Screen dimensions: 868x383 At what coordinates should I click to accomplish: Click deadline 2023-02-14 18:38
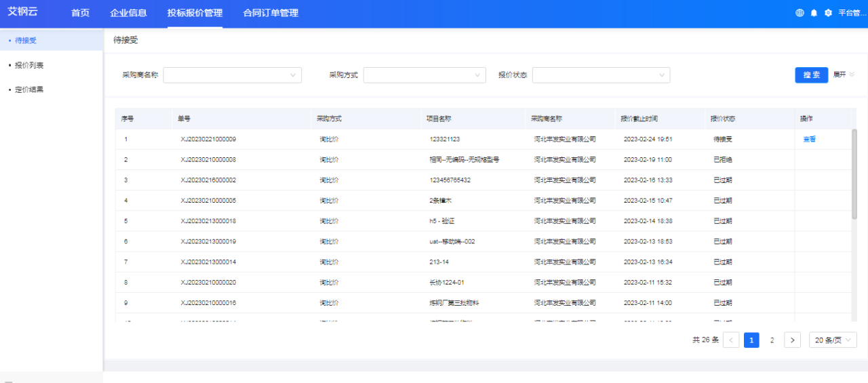click(x=648, y=221)
